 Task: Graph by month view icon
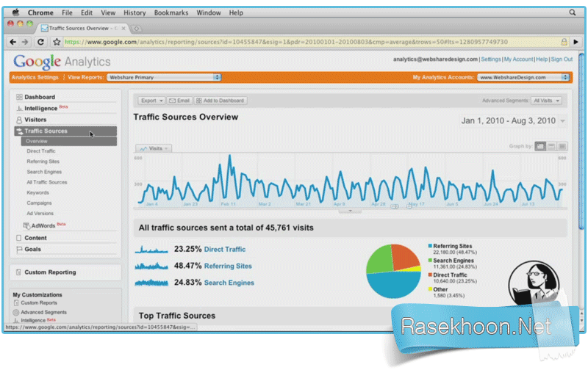tap(562, 146)
